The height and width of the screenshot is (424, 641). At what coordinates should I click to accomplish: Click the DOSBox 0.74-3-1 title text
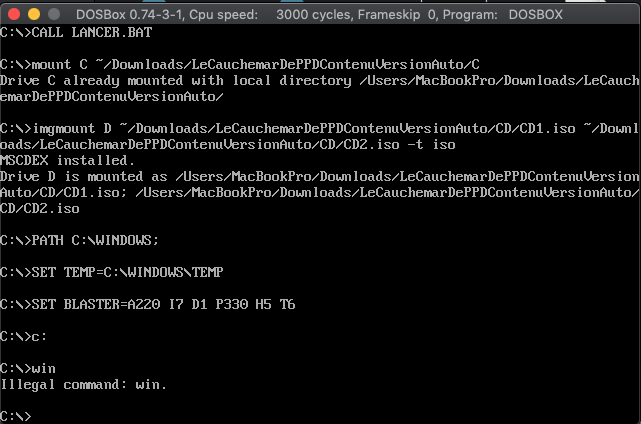click(130, 15)
